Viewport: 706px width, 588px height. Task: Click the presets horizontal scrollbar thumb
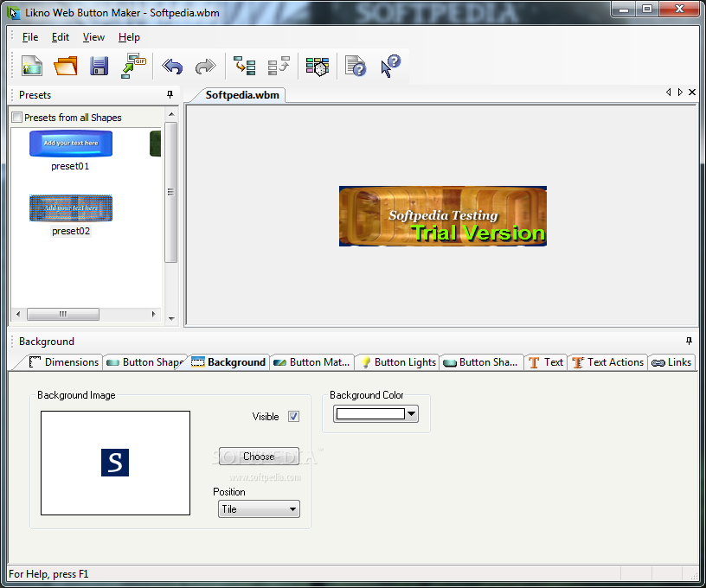pyautogui.click(x=63, y=314)
